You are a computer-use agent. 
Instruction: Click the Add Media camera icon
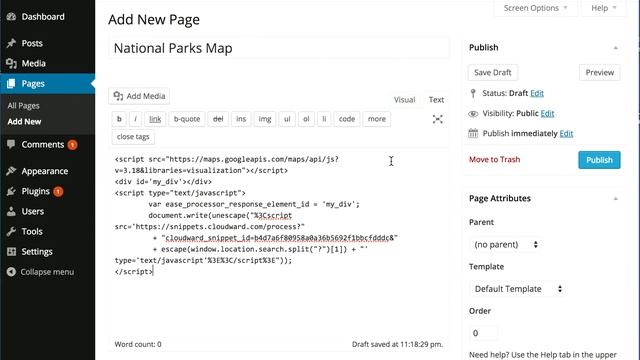(x=118, y=96)
